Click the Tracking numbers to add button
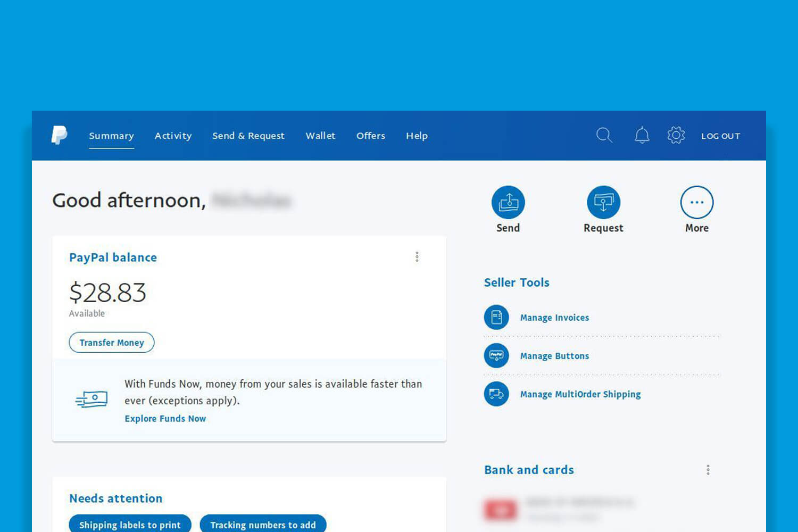Image resolution: width=798 pixels, height=532 pixels. (263, 525)
